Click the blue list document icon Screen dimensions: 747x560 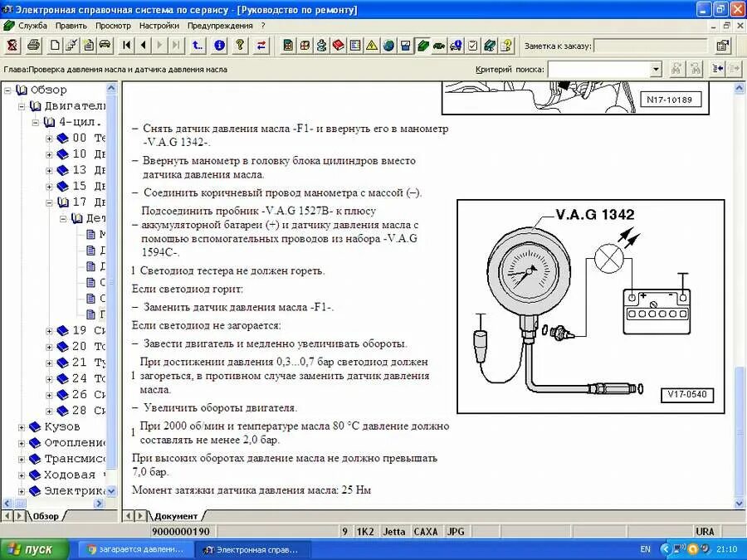click(355, 46)
